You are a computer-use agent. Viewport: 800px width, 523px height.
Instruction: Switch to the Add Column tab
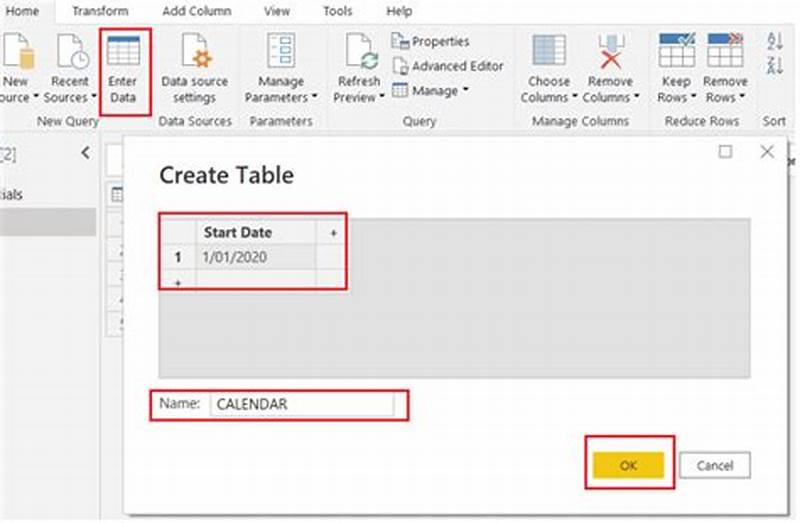196,11
